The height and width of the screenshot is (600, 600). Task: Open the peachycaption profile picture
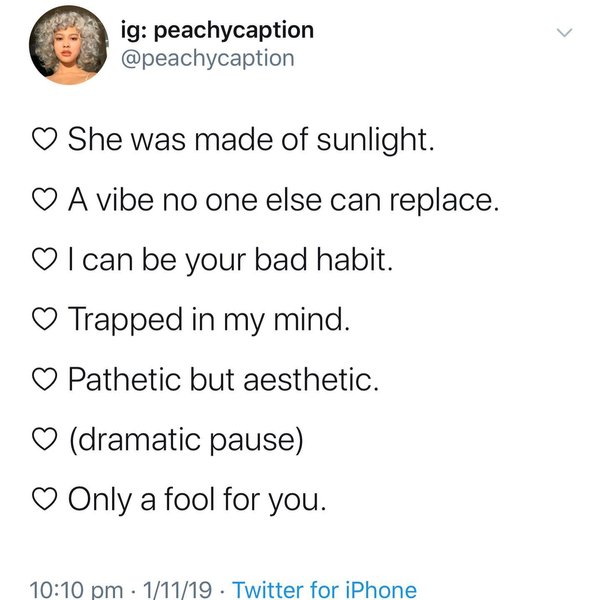pyautogui.click(x=68, y=44)
